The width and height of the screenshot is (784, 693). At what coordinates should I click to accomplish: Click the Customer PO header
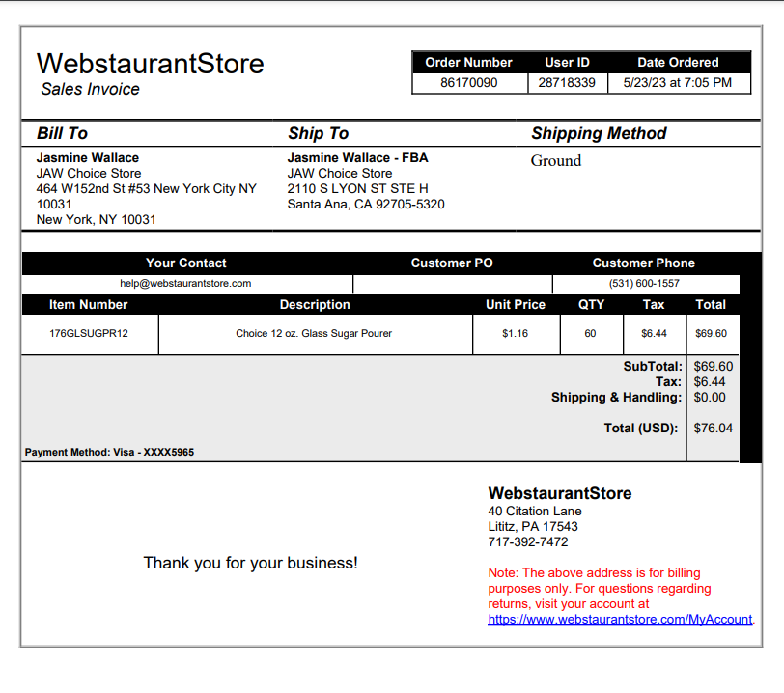452,263
